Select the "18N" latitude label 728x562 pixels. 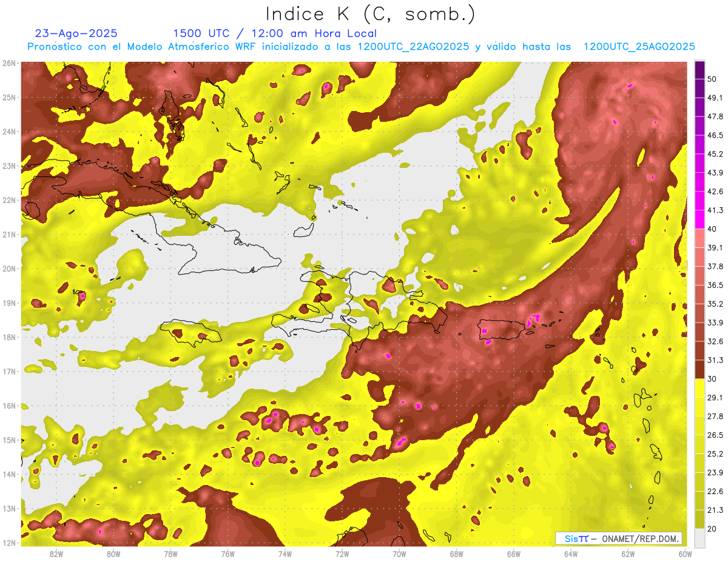9,337
